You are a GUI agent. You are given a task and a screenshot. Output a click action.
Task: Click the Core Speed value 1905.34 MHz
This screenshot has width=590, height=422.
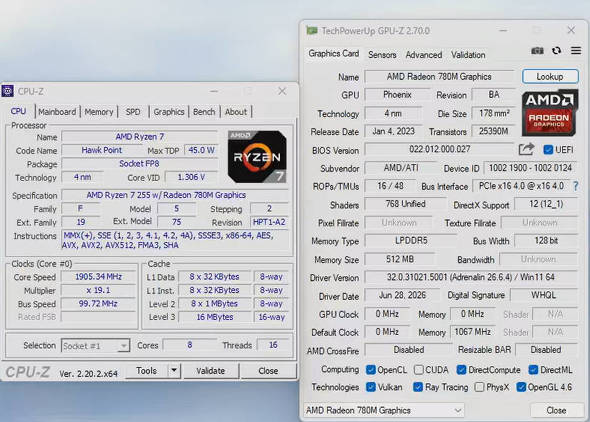99,277
